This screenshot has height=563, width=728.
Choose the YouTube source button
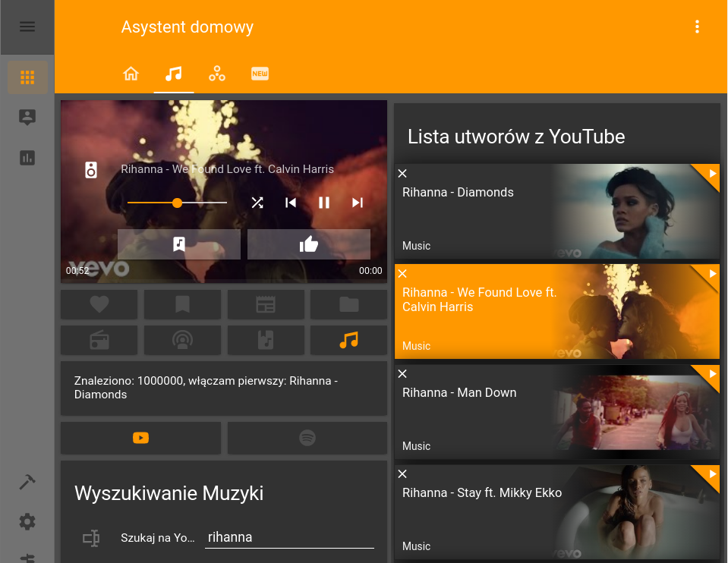140,438
